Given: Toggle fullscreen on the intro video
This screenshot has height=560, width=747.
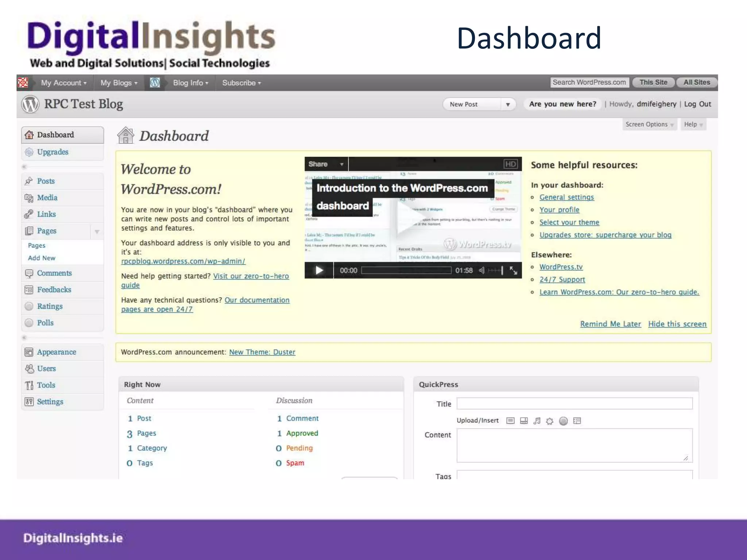Looking at the screenshot, I should coord(514,271).
